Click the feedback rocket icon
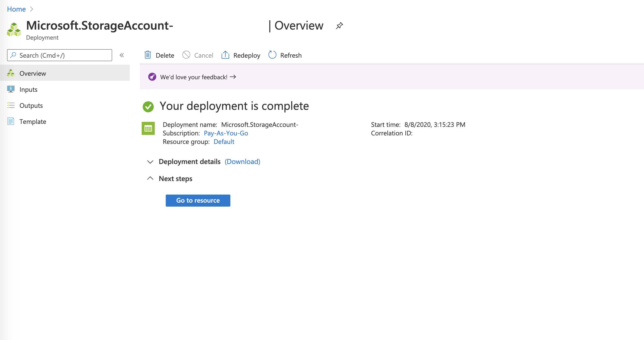The image size is (644, 340). (x=152, y=77)
